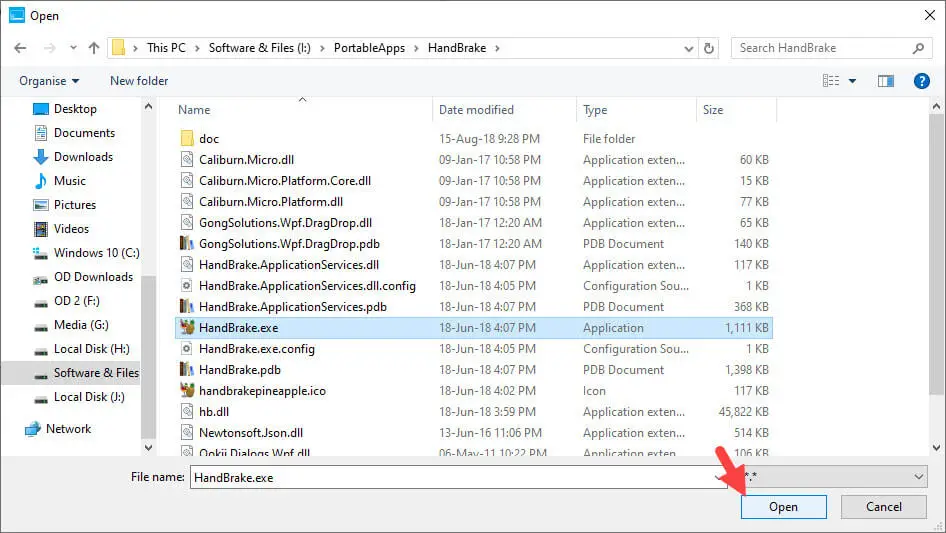This screenshot has height=533, width=946.
Task: Click handbrakepineapple.ico icon
Action: coord(187,391)
